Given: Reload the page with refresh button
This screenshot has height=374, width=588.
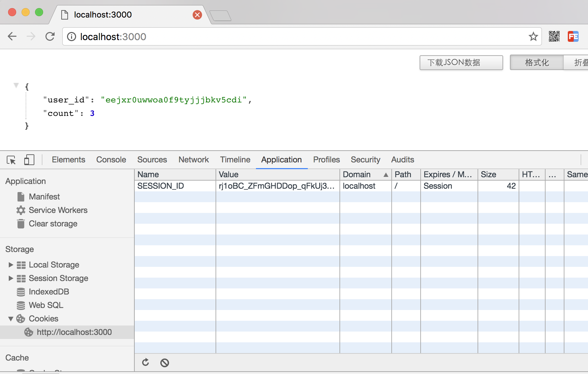Looking at the screenshot, I should (50, 36).
